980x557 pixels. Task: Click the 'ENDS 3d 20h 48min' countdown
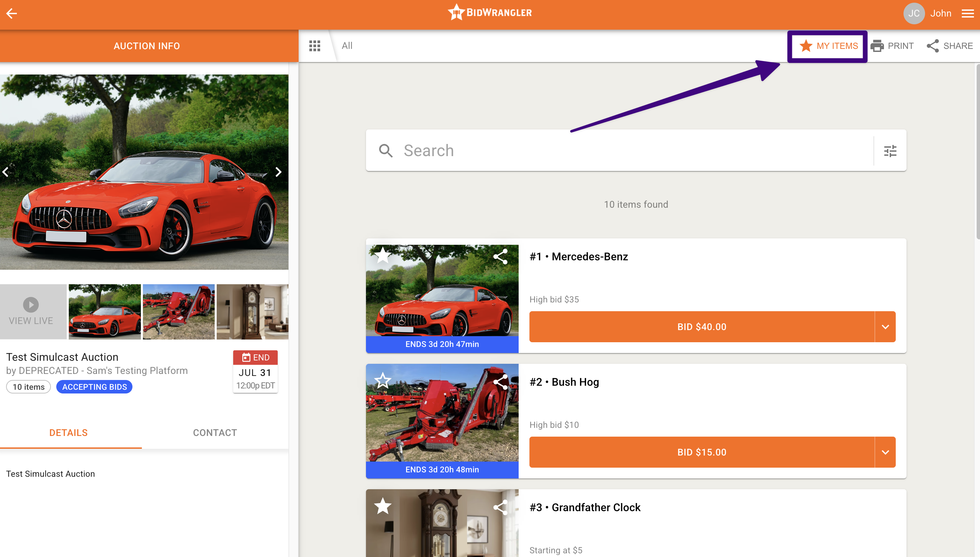pos(442,470)
